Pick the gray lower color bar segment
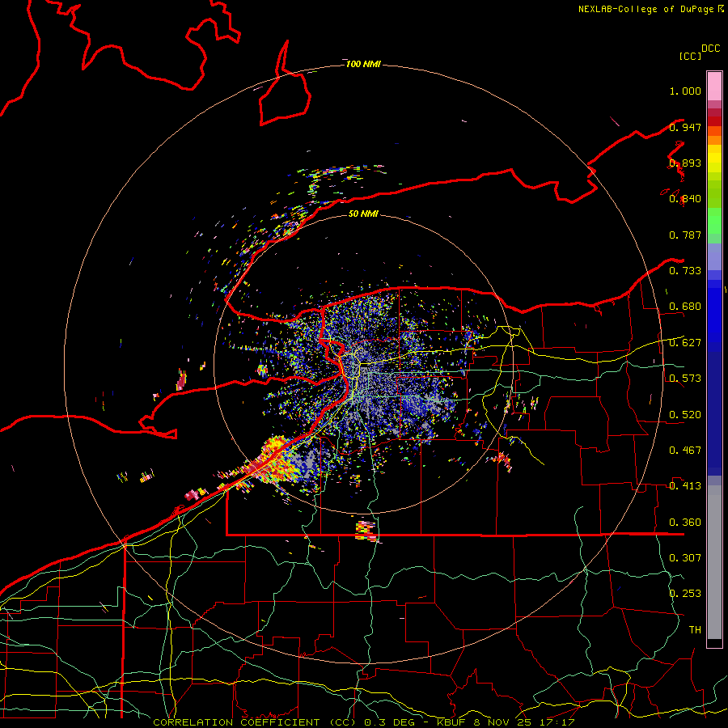The height and width of the screenshot is (728, 728). click(714, 562)
